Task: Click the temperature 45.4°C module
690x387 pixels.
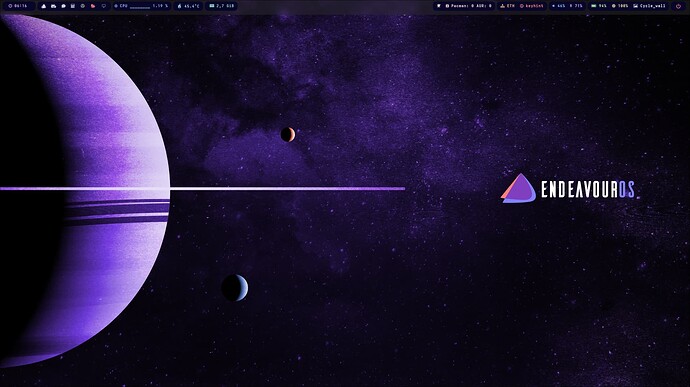Action: click(188, 6)
